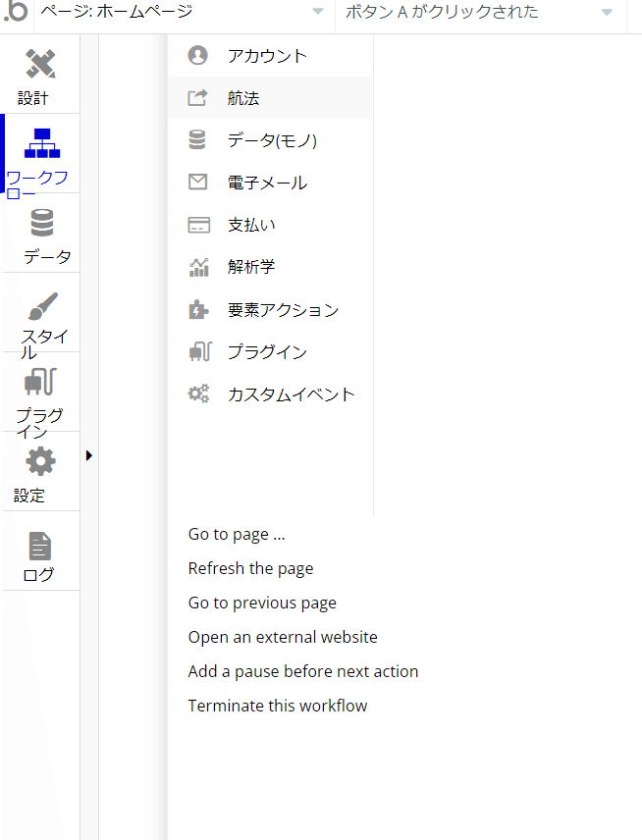This screenshot has width=642, height=840.
Task: Select 支払い action category
Action: pyautogui.click(x=271, y=225)
